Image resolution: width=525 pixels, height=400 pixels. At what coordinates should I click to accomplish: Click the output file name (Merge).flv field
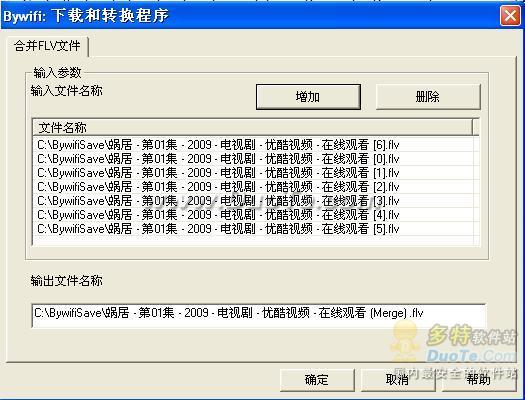click(258, 315)
